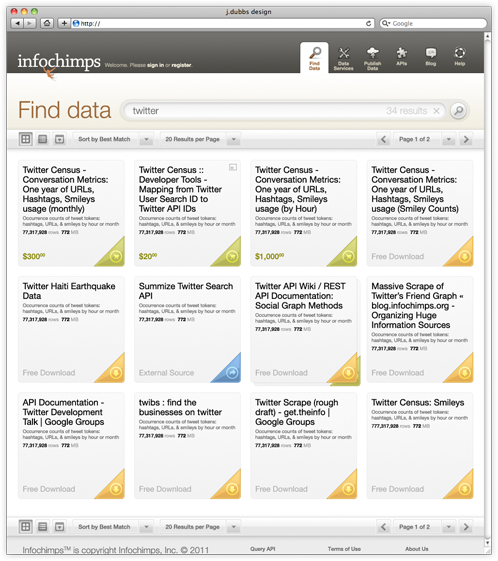Open the Help tab

click(460, 57)
